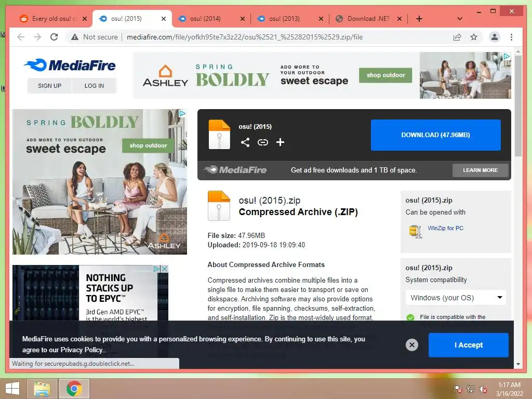Expand the tab search chevron
532x399 pixels.
pyautogui.click(x=459, y=19)
